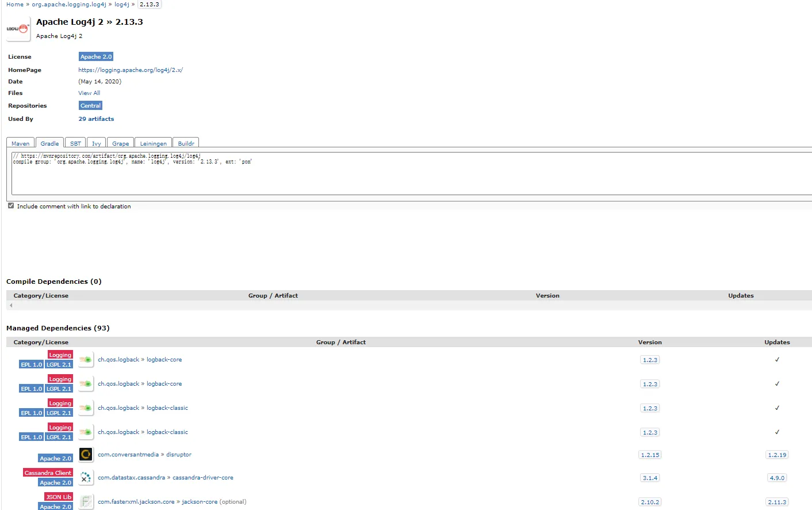
Task: Click the Apache 2.0 badge in the disruptor row
Action: 56,459
